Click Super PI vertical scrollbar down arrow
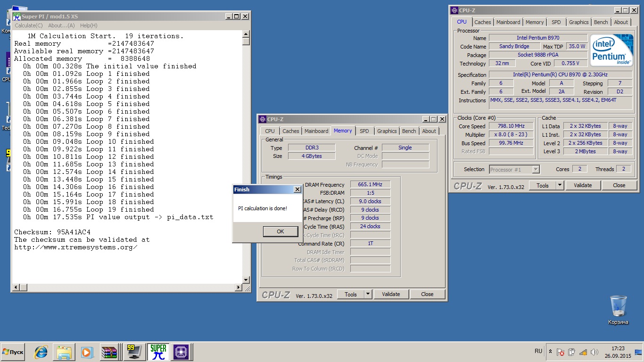Screen dimensions: 644x362 pos(246,280)
